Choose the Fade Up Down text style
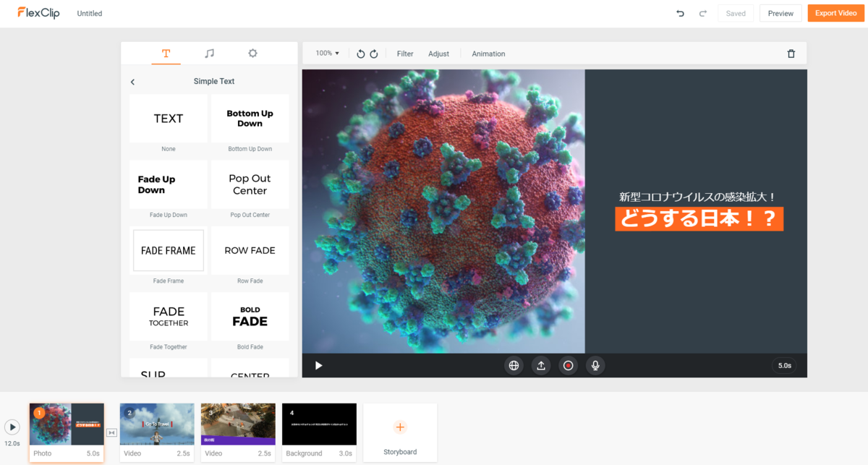The height and width of the screenshot is (465, 868). (x=169, y=184)
